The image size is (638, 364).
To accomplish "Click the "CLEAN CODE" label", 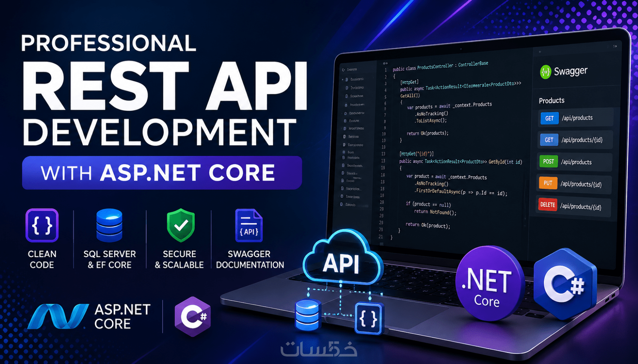I will [42, 259].
